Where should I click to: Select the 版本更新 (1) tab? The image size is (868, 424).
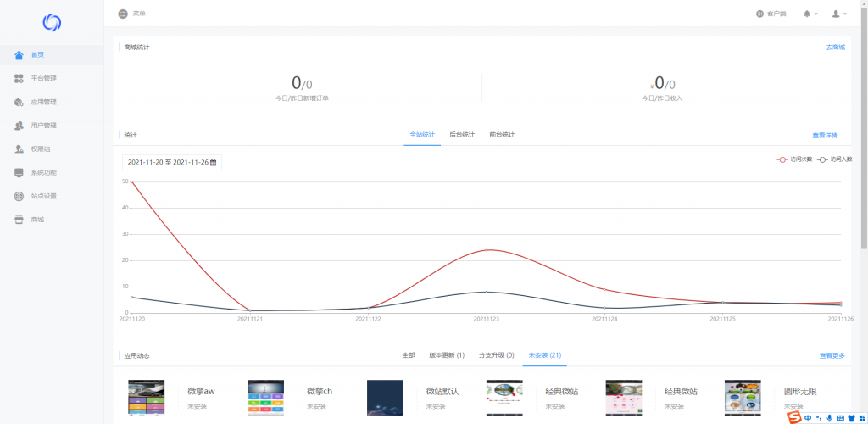(x=447, y=355)
